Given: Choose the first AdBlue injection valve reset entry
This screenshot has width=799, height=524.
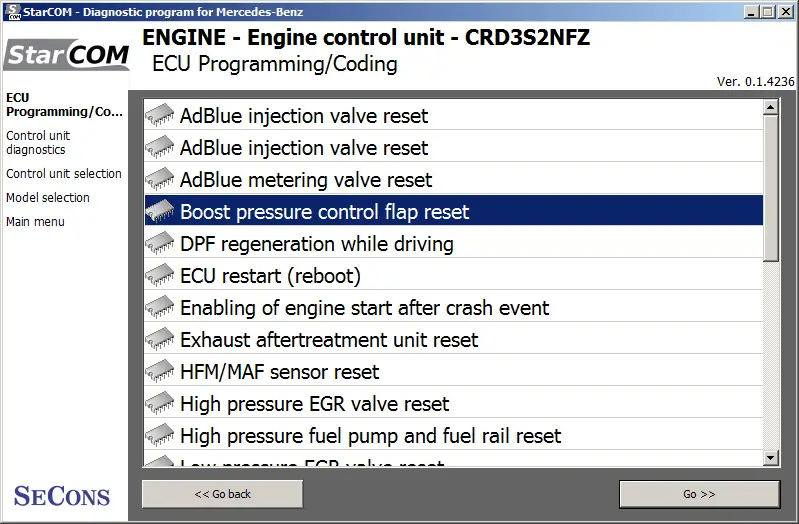Looking at the screenshot, I should tap(454, 116).
